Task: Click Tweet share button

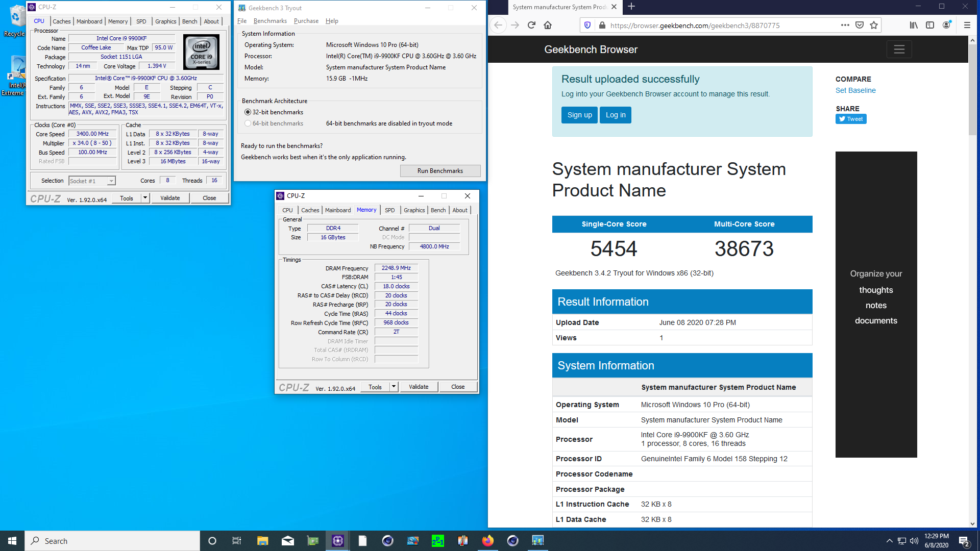Action: coord(851,119)
